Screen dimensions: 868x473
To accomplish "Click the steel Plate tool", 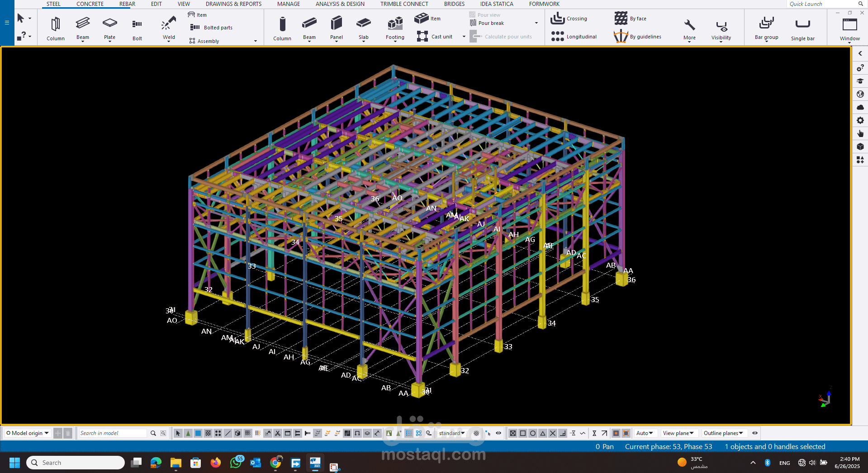I will (109, 28).
